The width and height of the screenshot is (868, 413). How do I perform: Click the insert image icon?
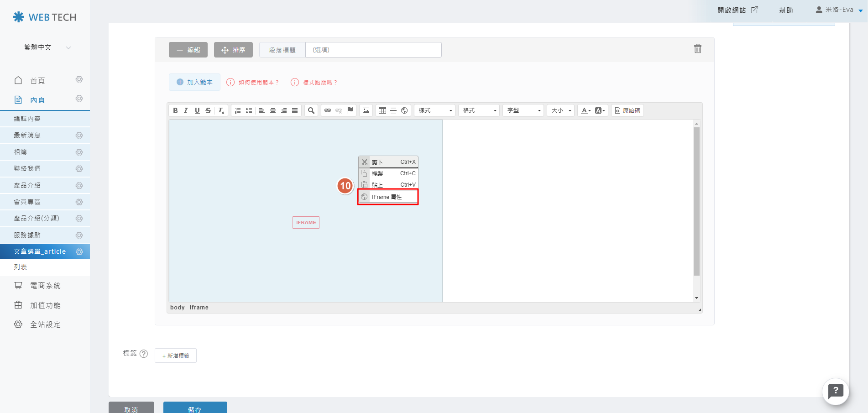pyautogui.click(x=366, y=110)
